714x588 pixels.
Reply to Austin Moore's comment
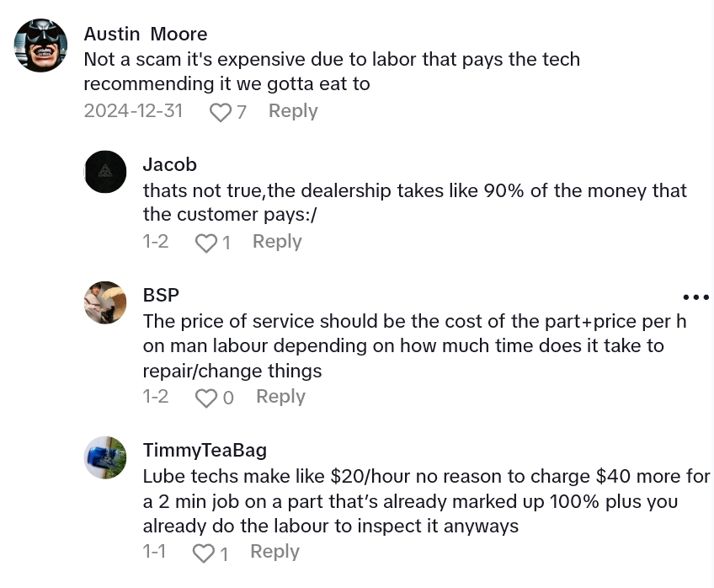[x=293, y=111]
